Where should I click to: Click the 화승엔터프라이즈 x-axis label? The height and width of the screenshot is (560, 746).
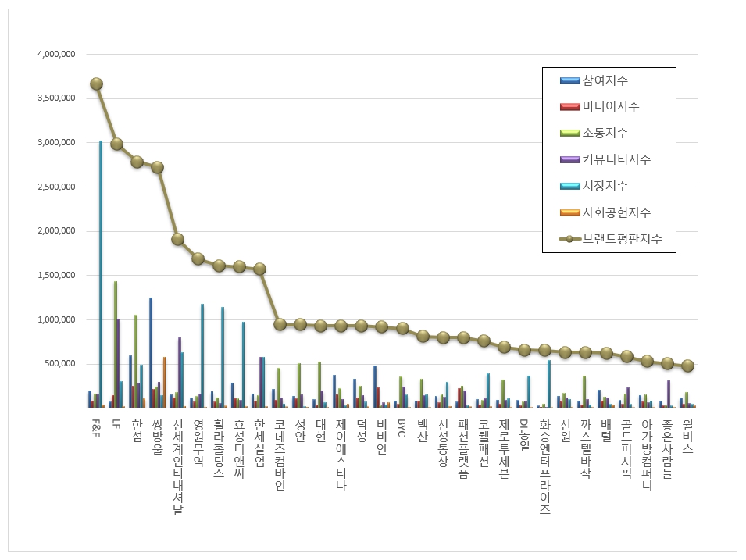545,467
